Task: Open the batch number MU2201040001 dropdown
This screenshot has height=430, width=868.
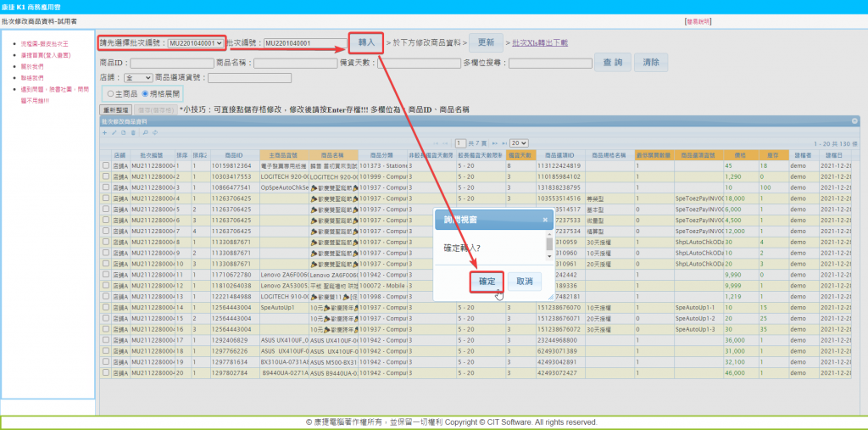Action: click(195, 42)
